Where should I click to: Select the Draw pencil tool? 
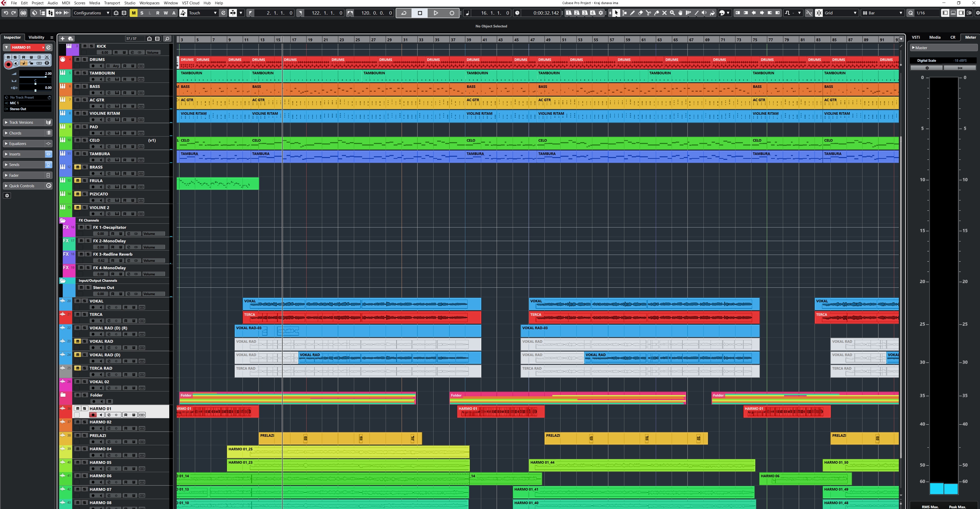click(632, 13)
